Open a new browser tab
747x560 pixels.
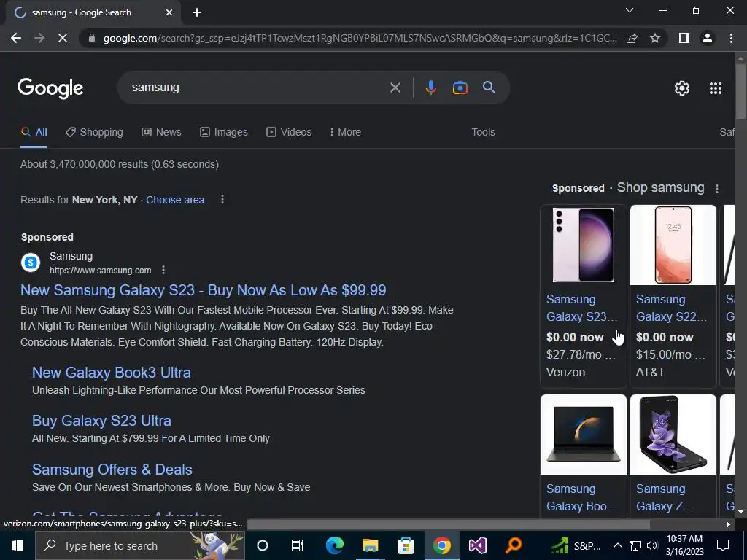[x=197, y=12]
